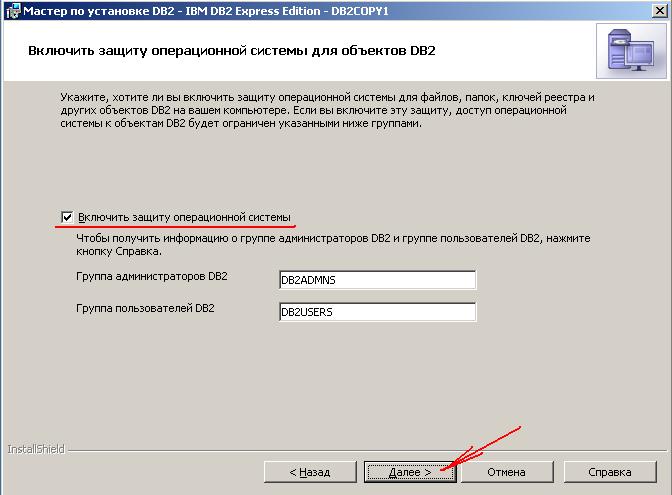Cancel setup via 'Отмена' button
This screenshot has height=495, width=672.
(x=507, y=472)
